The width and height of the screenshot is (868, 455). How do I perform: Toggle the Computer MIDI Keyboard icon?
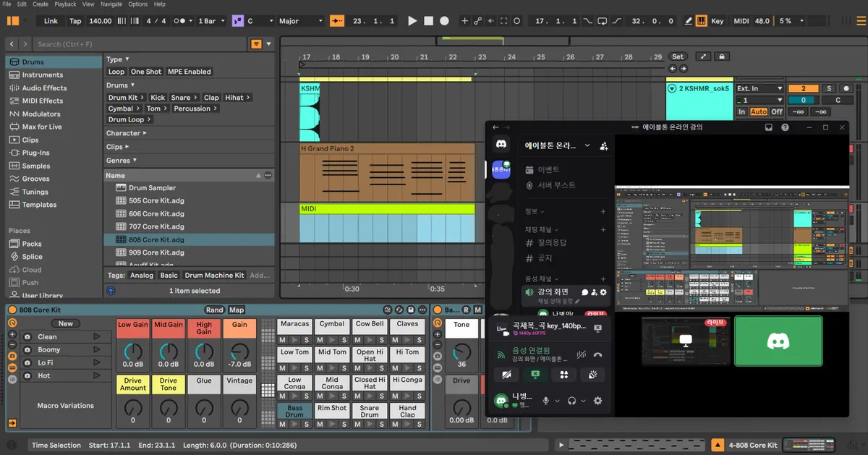pos(701,21)
